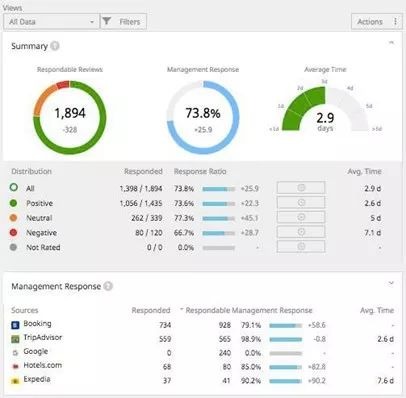This screenshot has height=398, width=406.
Task: Click the 1,056 / 1,435 value
Action: (x=141, y=203)
